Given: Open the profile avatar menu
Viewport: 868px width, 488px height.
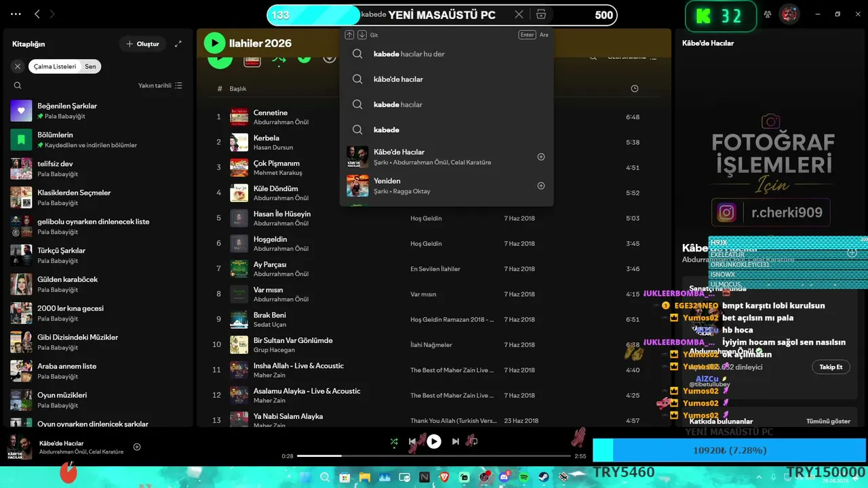Looking at the screenshot, I should [x=789, y=14].
